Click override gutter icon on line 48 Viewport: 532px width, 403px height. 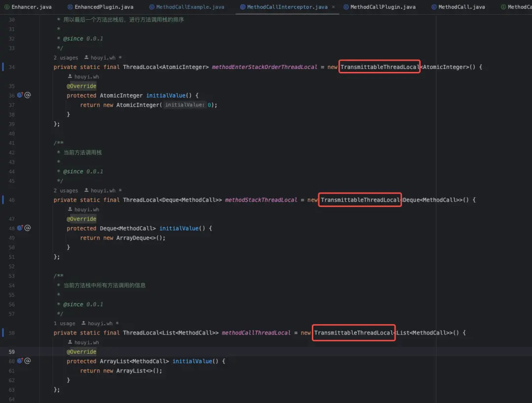[x=20, y=228]
